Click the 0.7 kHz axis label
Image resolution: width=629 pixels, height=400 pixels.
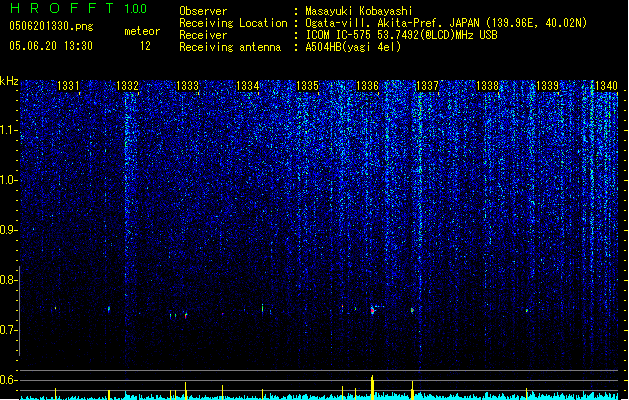8,330
